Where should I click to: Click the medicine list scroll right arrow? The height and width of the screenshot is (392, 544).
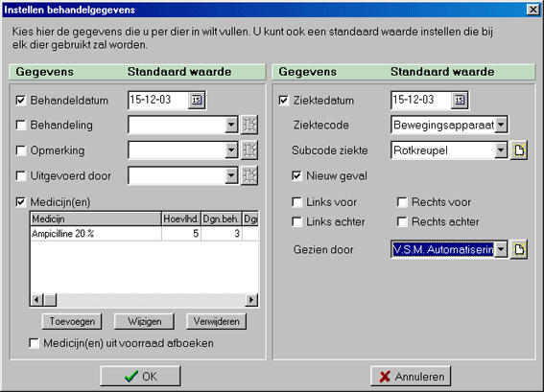(251, 299)
